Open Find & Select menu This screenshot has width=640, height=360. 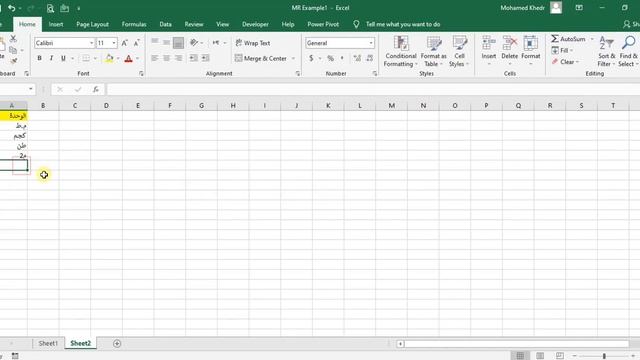[629, 51]
